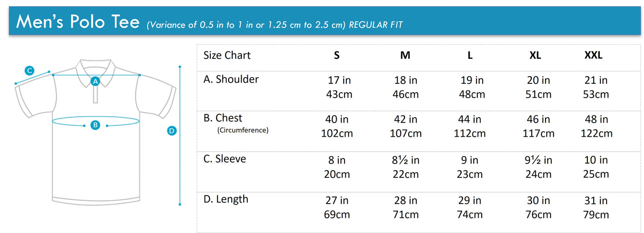Click the "Men's Polo Tee" banner title
644x233 pixels.
click(x=78, y=21)
